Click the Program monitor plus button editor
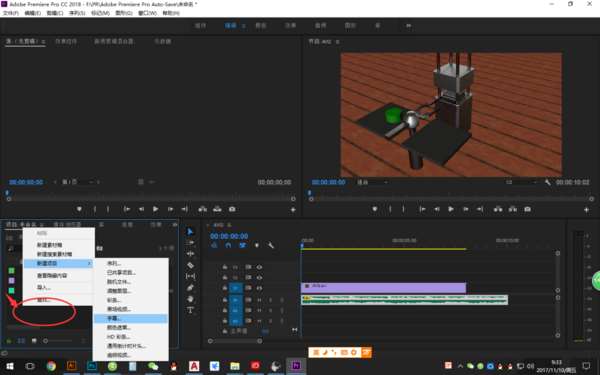Image resolution: width=600 pixels, height=375 pixels. [586, 210]
